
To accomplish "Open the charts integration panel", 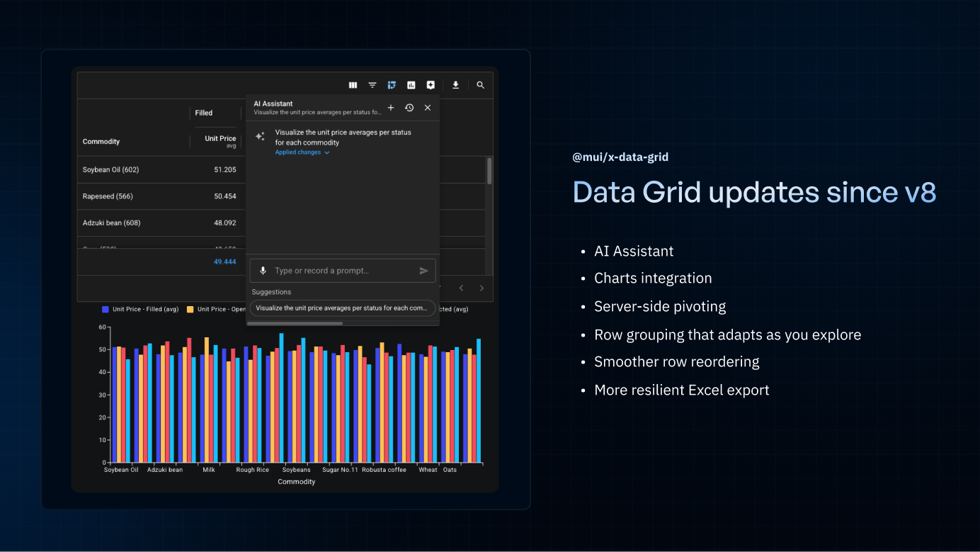I will point(411,85).
